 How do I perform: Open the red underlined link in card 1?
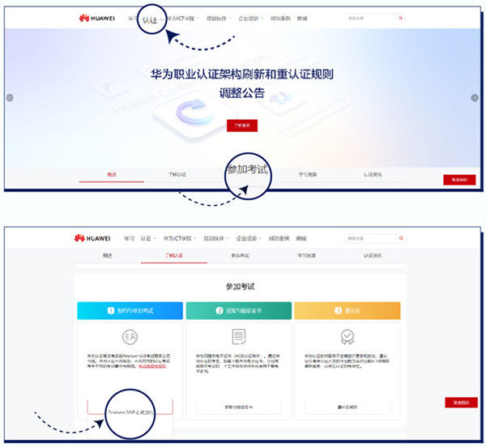[152, 366]
